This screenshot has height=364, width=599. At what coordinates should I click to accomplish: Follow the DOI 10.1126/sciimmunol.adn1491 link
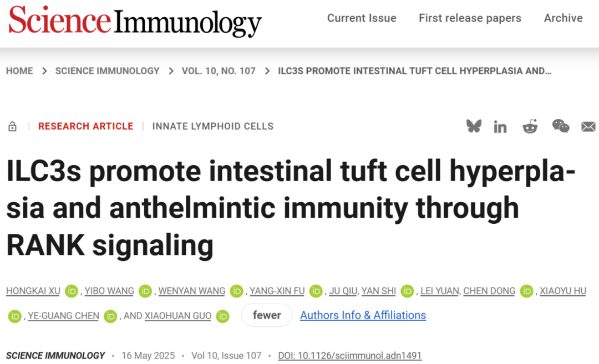(350, 356)
